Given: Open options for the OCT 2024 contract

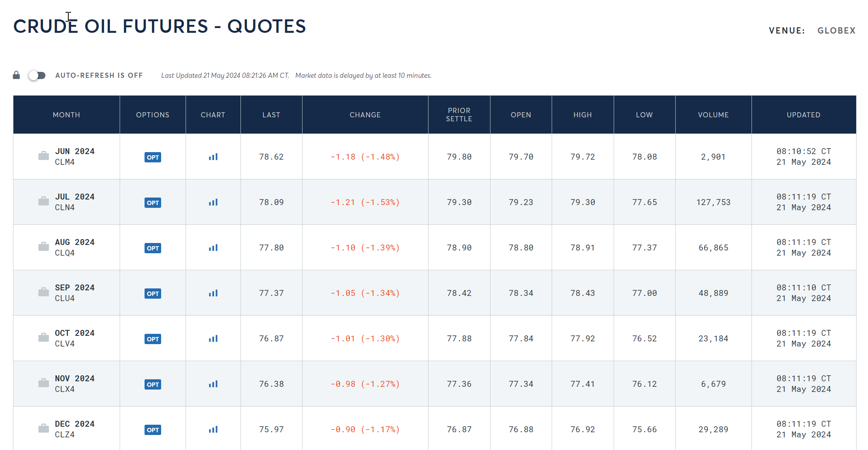Looking at the screenshot, I should tap(153, 339).
